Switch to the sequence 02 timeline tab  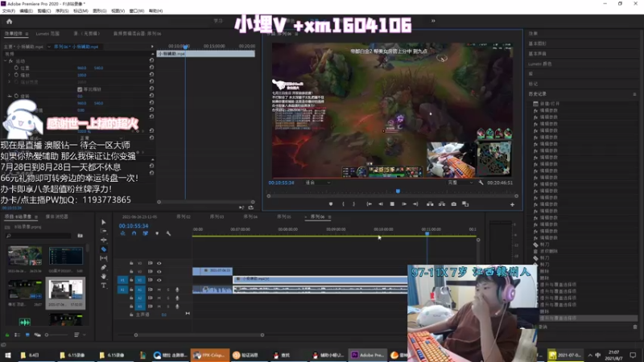pyautogui.click(x=184, y=216)
